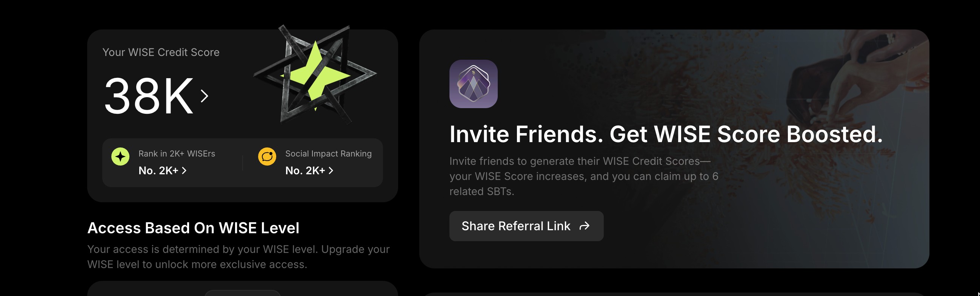Screen dimensions: 980x296
Task: Open the 38K credit score value
Action: (149, 96)
